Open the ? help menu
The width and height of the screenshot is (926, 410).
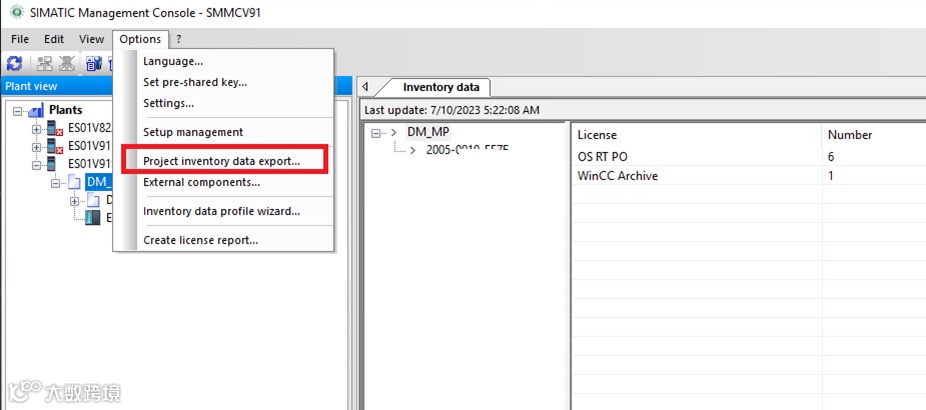(178, 39)
